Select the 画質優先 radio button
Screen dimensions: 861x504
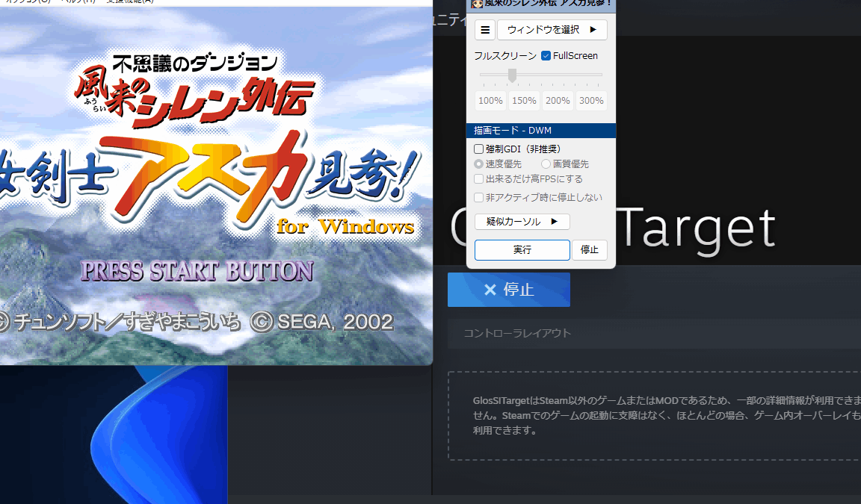coord(546,164)
